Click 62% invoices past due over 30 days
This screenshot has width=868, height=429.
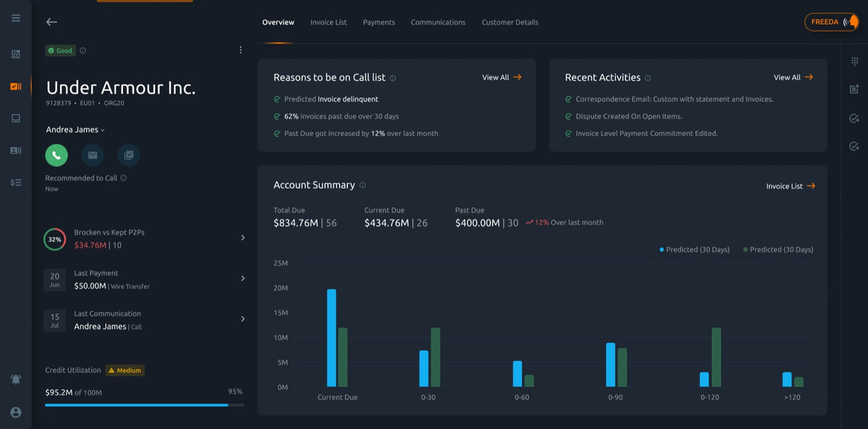[x=336, y=117]
